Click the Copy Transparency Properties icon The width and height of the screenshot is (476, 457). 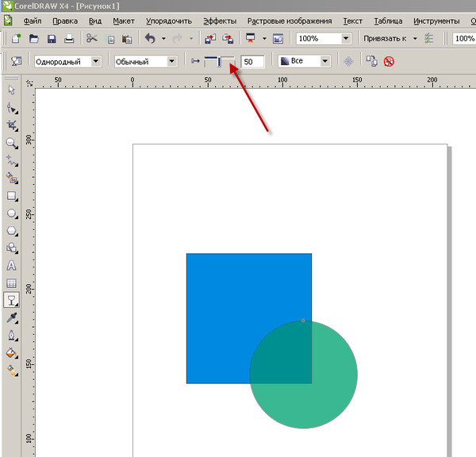pos(371,61)
